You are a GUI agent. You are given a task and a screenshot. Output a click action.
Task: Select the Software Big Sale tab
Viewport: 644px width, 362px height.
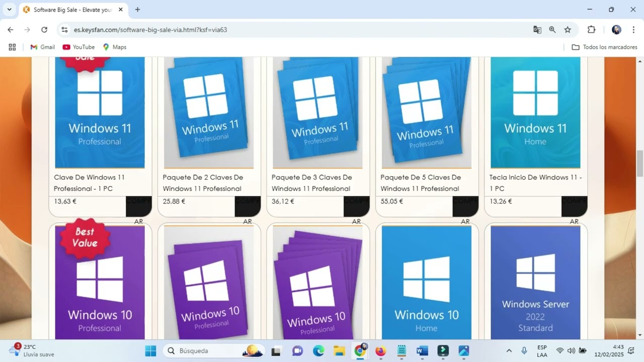pyautogui.click(x=73, y=10)
